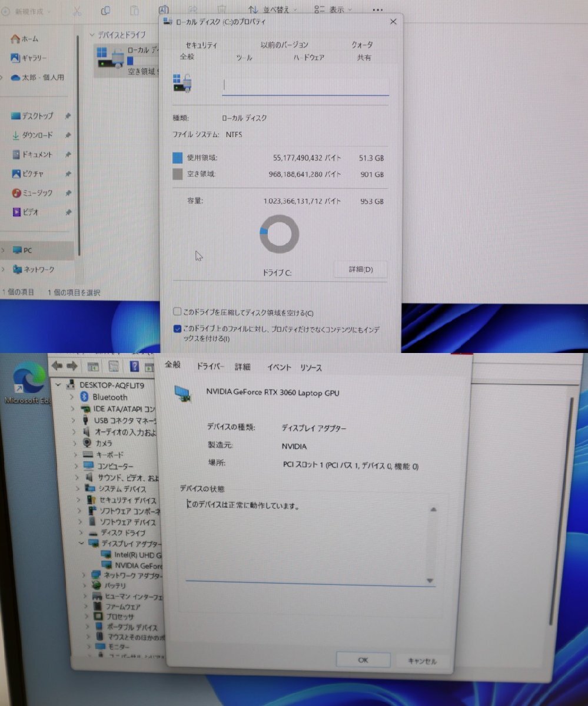Screen dimensions: 588x706
Task: Click the 55,177,490,432 バイト used space value
Action: [307, 158]
